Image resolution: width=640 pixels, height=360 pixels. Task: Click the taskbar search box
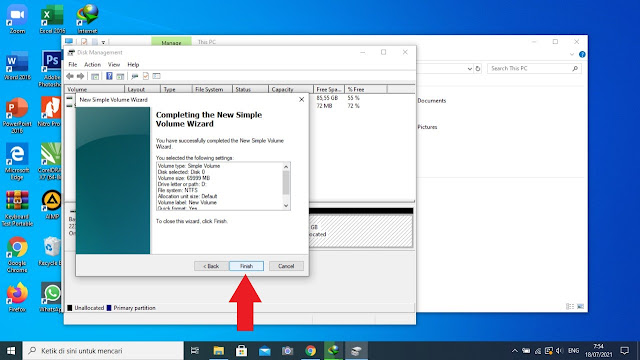click(x=103, y=351)
